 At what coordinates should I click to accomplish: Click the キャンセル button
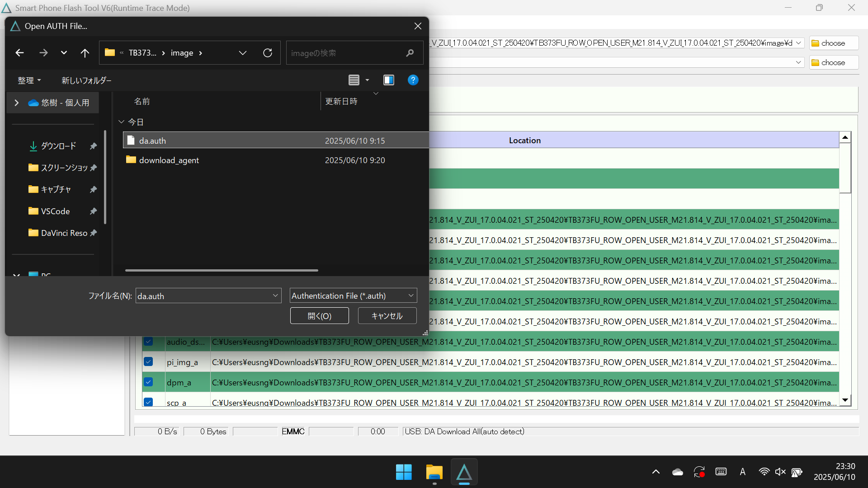point(387,315)
